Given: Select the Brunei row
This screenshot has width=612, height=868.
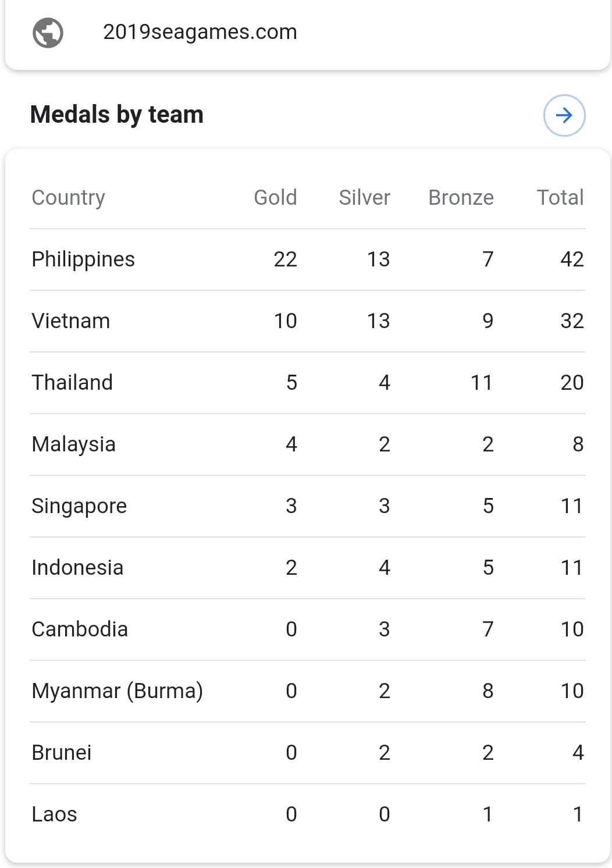Looking at the screenshot, I should pyautogui.click(x=307, y=753).
